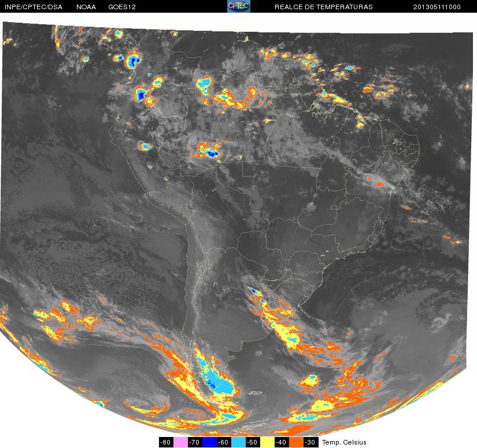Image resolution: width=477 pixels, height=448 pixels.
Task: Click the GOES12 satellite label
Action: 122,7
